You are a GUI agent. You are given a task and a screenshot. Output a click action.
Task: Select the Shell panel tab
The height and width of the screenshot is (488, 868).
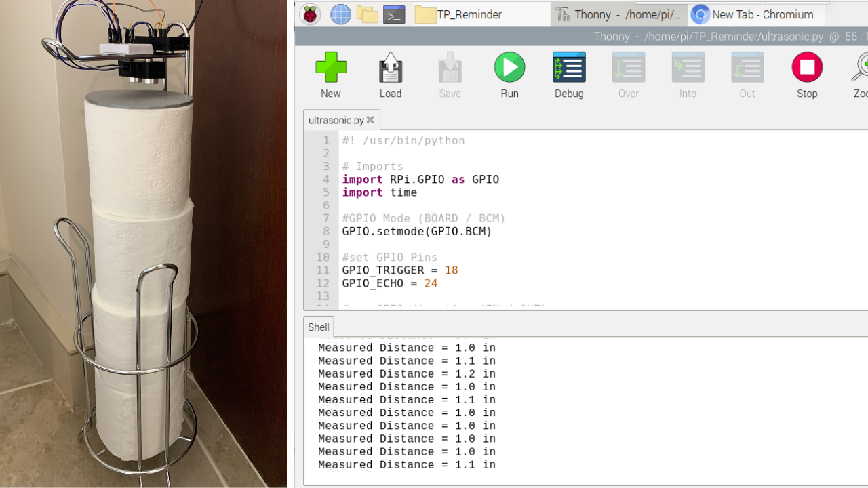click(x=319, y=327)
